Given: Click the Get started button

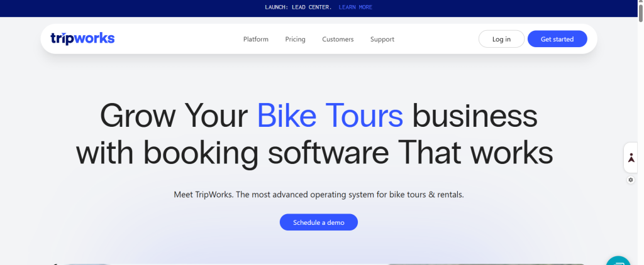Looking at the screenshot, I should coord(557,39).
